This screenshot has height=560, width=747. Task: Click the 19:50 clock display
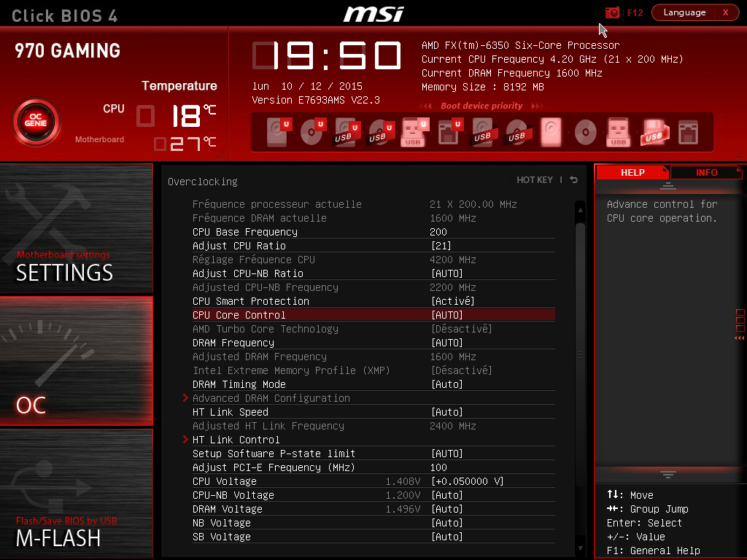[x=328, y=55]
